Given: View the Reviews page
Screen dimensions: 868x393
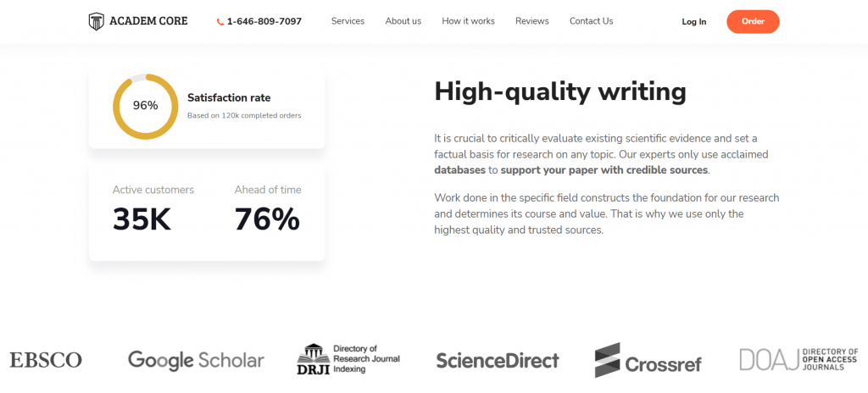Looking at the screenshot, I should [532, 21].
